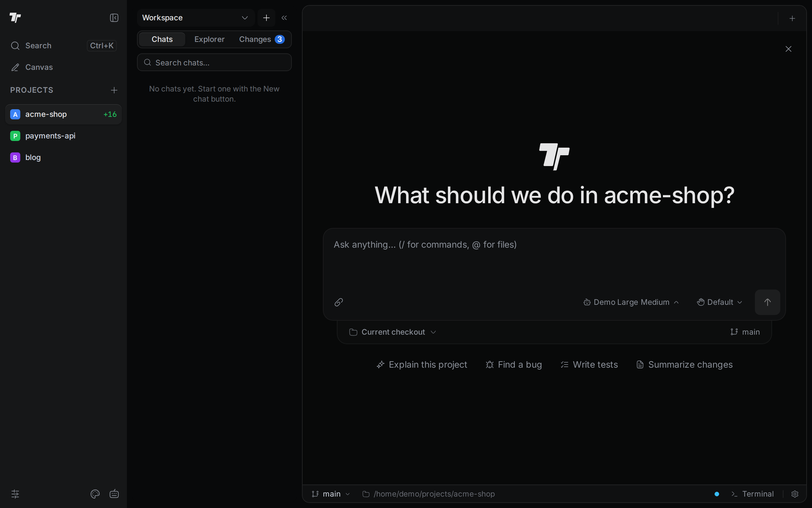Click the Changes count badge showing 3
The height and width of the screenshot is (508, 812).
pos(279,39)
